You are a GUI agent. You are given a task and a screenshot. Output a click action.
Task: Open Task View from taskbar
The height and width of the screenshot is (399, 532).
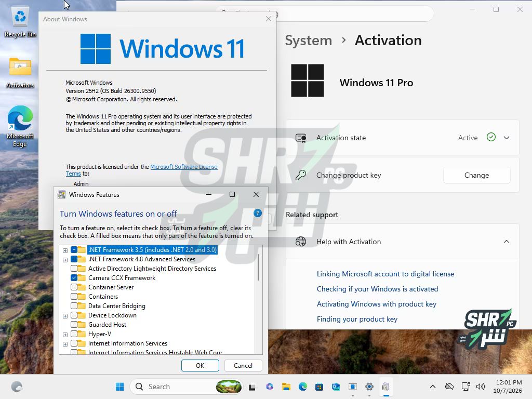(x=252, y=387)
